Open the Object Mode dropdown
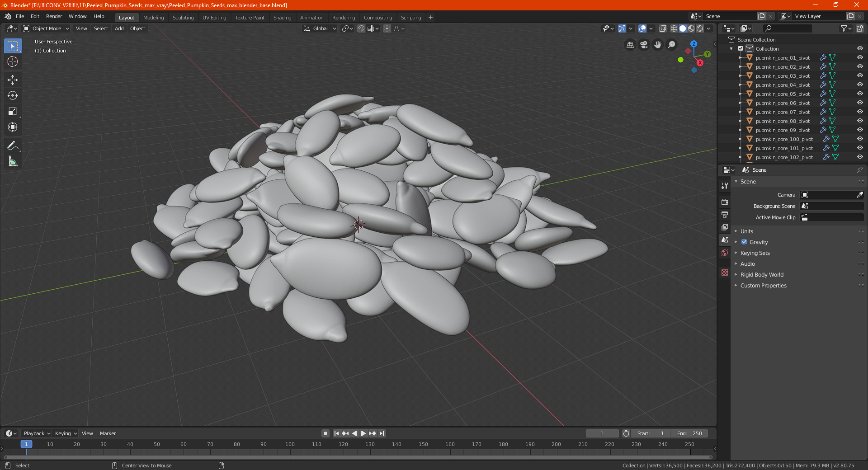The height and width of the screenshot is (470, 868). click(x=46, y=28)
